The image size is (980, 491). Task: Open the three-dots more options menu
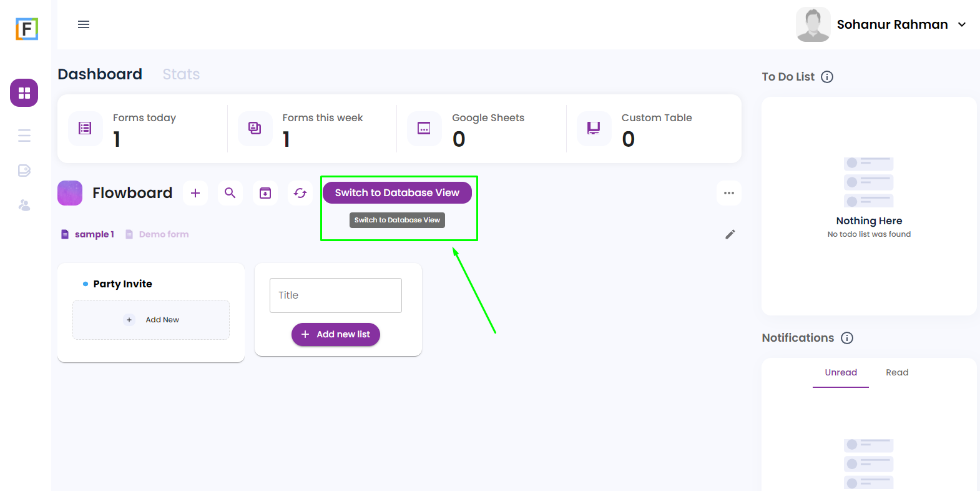729,193
